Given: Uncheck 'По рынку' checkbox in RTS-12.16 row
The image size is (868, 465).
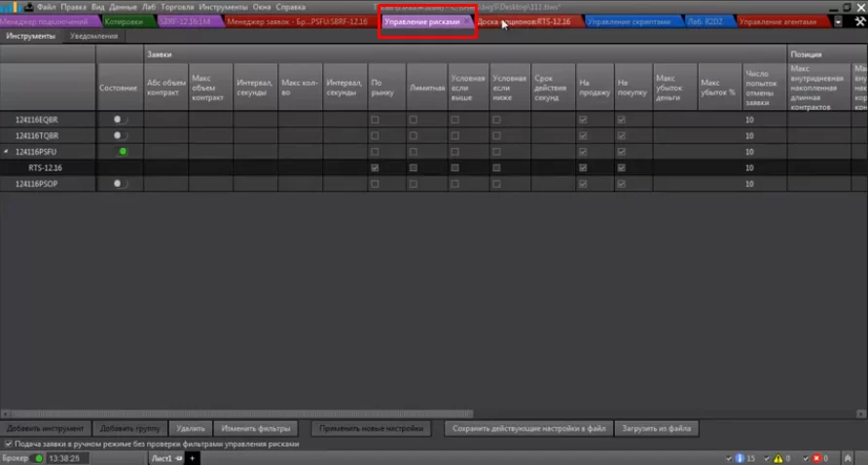Looking at the screenshot, I should pos(376,167).
